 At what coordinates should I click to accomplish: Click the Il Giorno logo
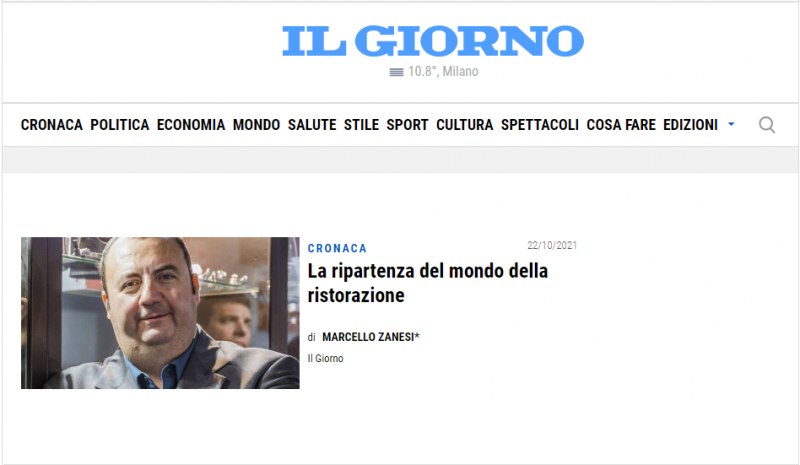(x=433, y=41)
